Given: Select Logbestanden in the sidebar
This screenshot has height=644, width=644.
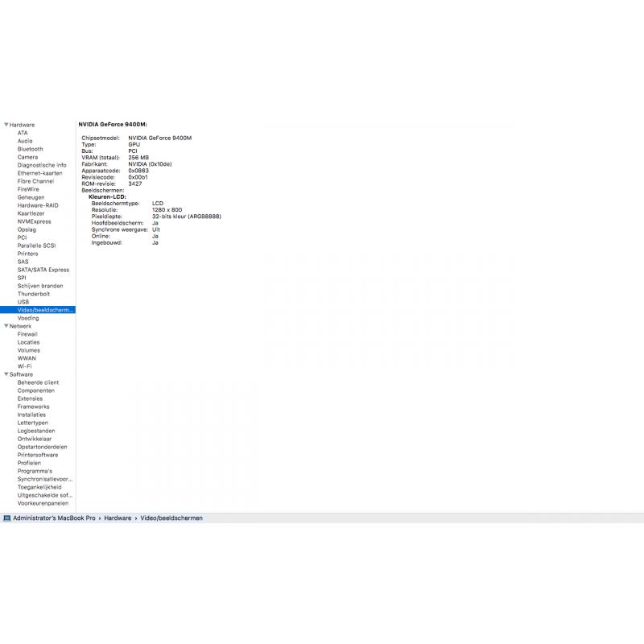Looking at the screenshot, I should pos(36,431).
